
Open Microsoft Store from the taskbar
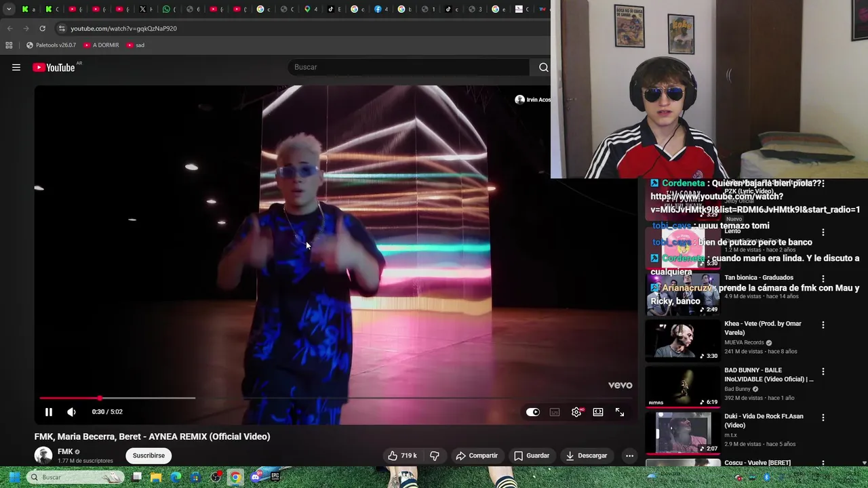pyautogui.click(x=195, y=477)
